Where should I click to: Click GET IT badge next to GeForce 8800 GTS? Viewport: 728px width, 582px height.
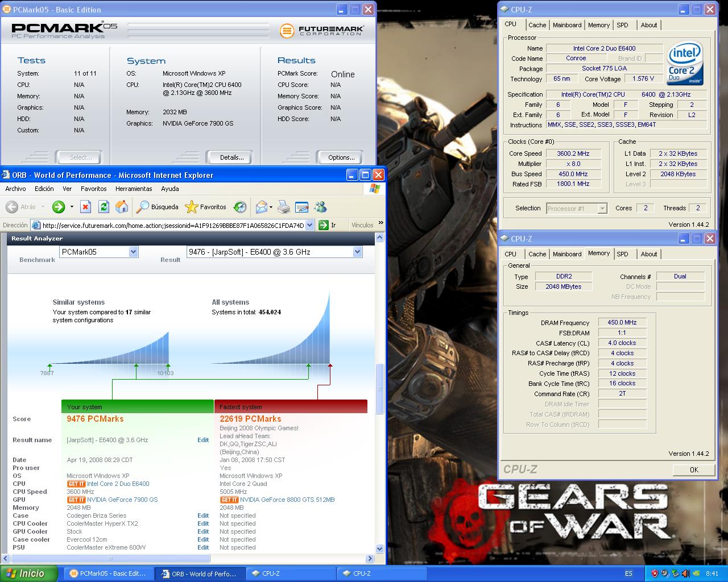(229, 500)
